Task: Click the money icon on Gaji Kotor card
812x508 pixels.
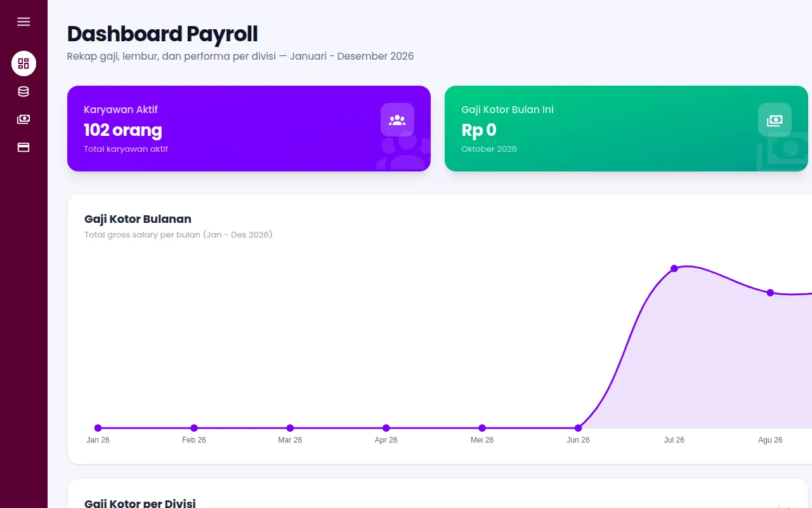Action: (x=775, y=119)
